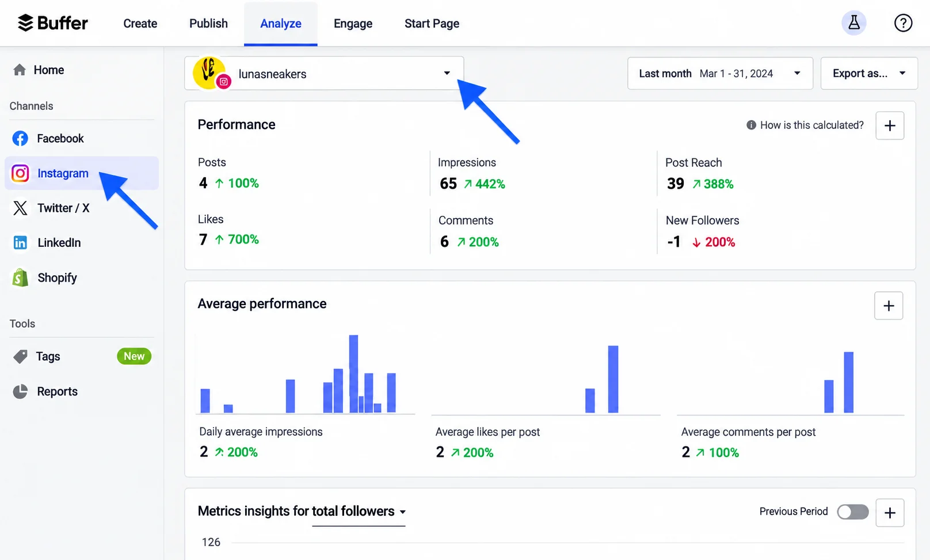Click the Buffer logo
This screenshot has height=560, width=930.
[52, 23]
